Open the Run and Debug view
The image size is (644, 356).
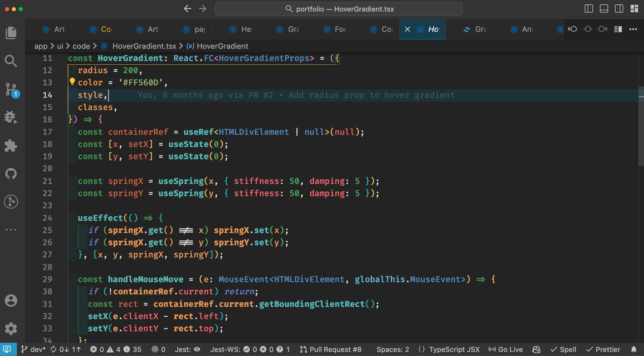(x=11, y=117)
